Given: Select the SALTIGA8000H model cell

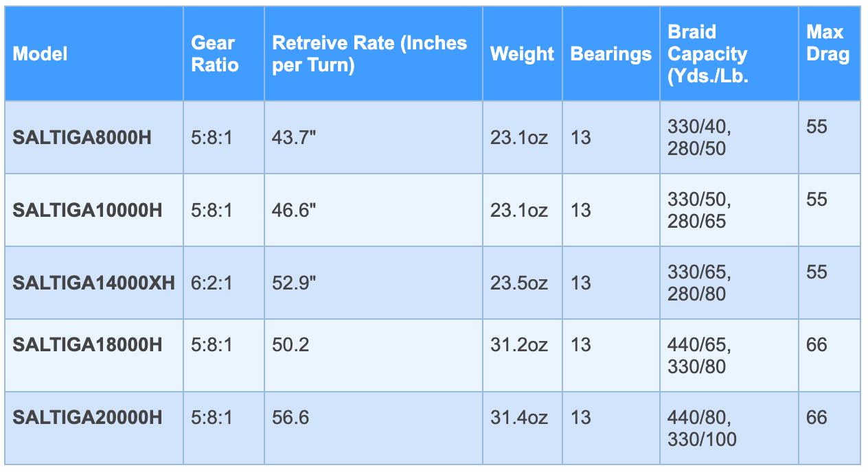Looking at the screenshot, I should [82, 138].
